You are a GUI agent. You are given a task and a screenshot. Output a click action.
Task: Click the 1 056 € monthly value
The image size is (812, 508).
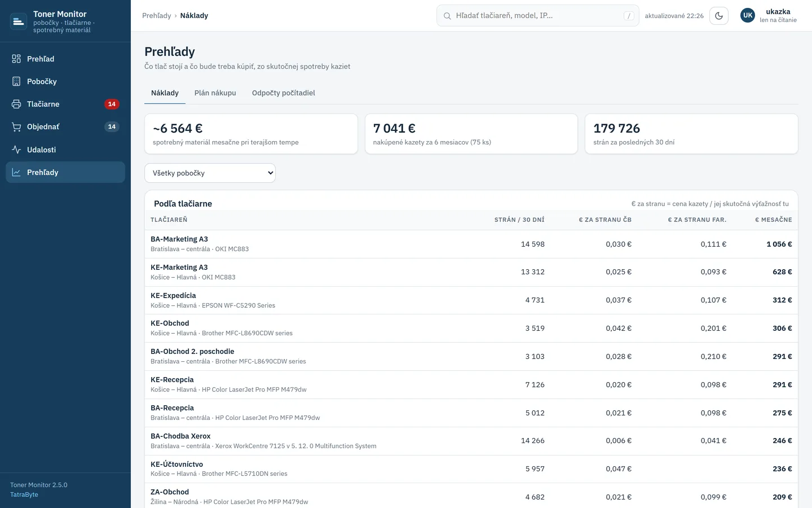pyautogui.click(x=779, y=244)
